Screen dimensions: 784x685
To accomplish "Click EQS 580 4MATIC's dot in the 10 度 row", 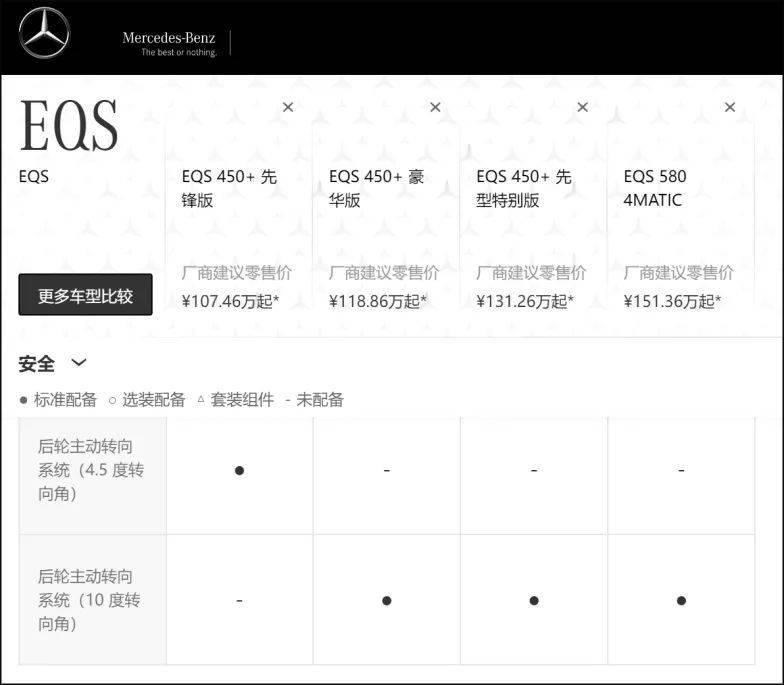I will [681, 600].
